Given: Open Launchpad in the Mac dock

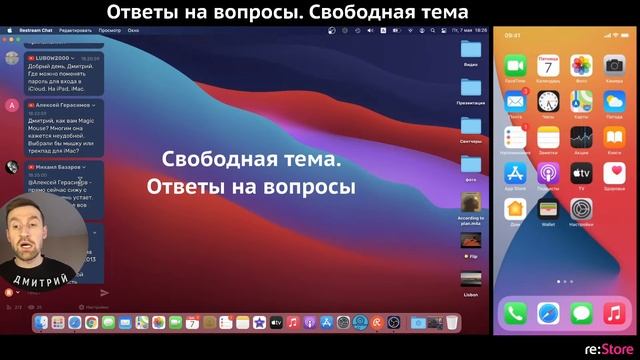Looking at the screenshot, I should (58, 323).
